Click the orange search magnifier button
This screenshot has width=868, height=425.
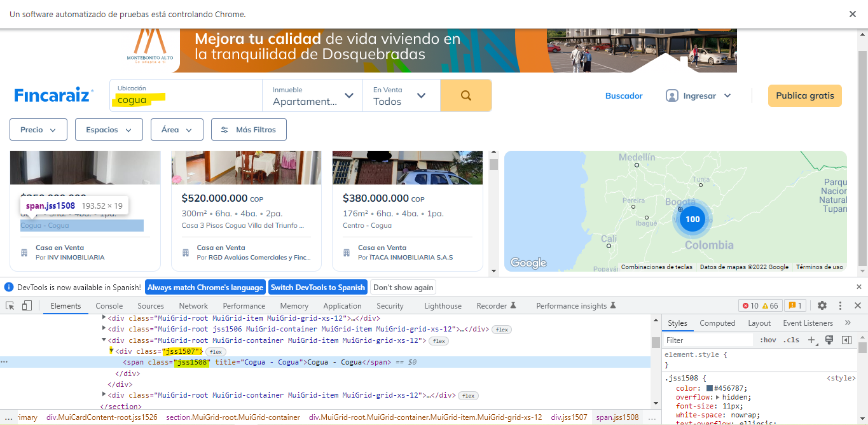coord(465,95)
